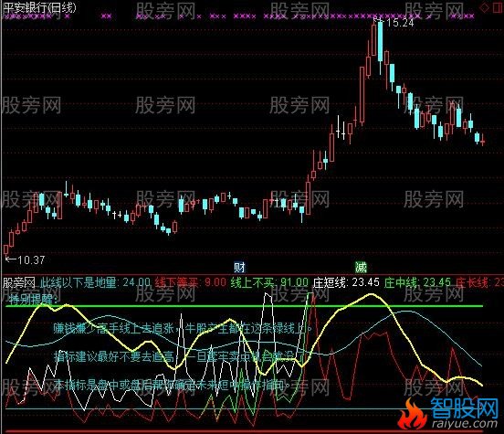Viewport: 504px width, 434px height.
Task: Click the 线上不买: 91.00 indicator label
Action: [269, 282]
